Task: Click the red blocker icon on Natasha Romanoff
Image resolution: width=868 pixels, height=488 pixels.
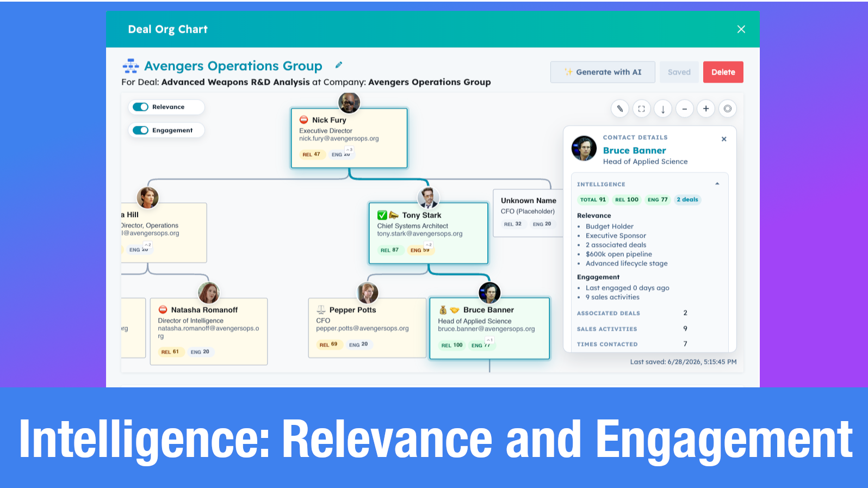Action: (163, 310)
